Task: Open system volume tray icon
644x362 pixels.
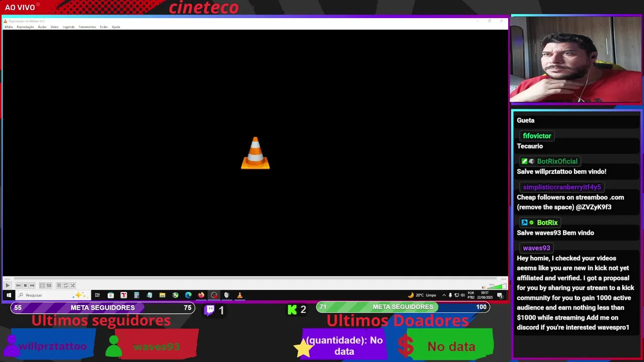Action: pos(463,295)
